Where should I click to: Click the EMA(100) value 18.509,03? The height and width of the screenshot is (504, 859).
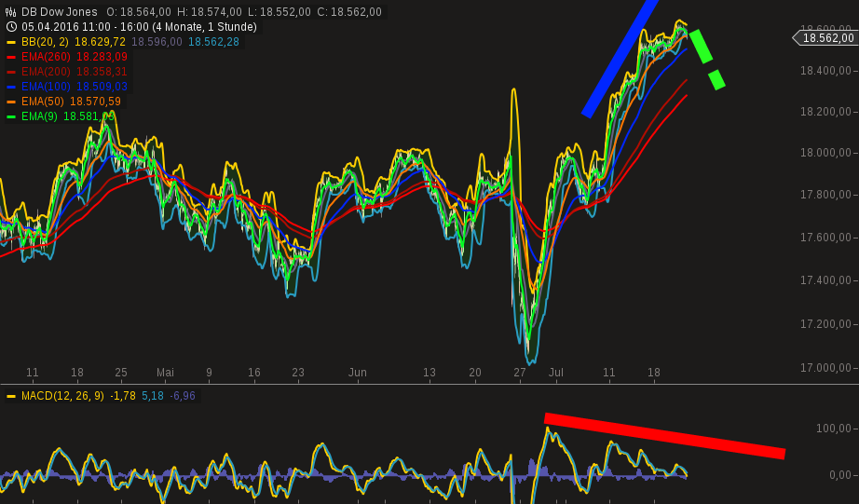click(102, 86)
